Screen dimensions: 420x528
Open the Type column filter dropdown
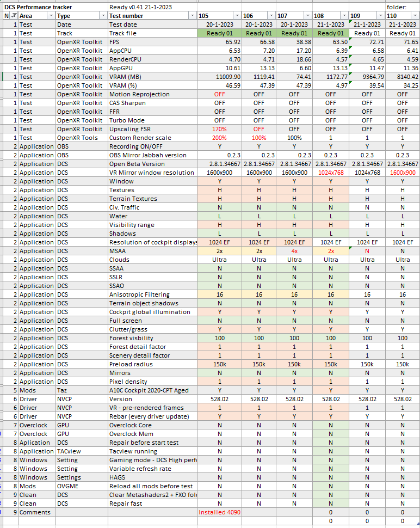coord(103,16)
